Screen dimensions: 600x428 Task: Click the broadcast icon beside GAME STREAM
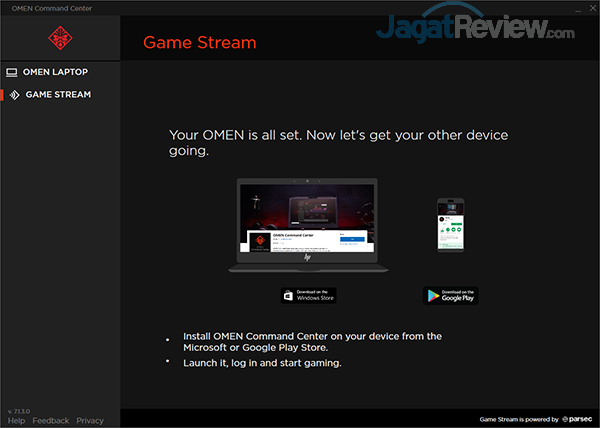pos(13,95)
